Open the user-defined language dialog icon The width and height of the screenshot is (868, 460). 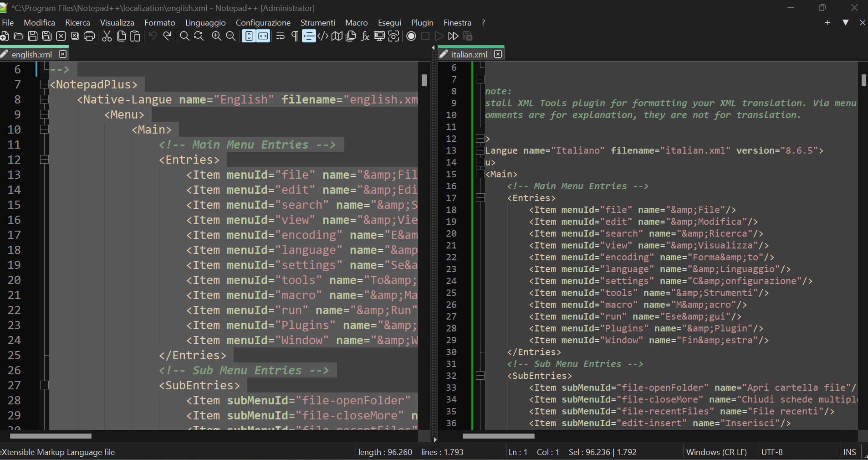click(323, 36)
